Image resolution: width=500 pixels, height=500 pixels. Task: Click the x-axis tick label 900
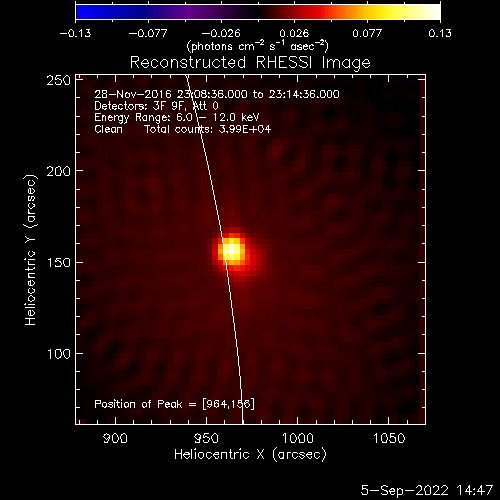point(115,438)
